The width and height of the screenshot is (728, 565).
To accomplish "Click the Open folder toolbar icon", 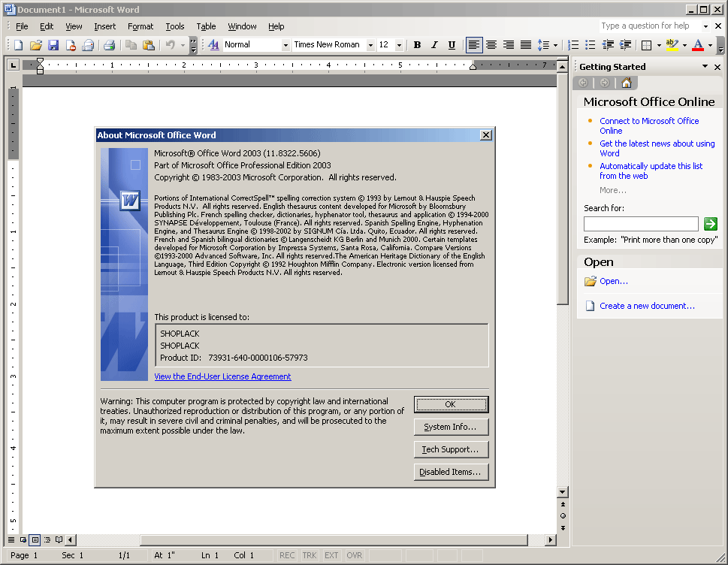I will 36,45.
